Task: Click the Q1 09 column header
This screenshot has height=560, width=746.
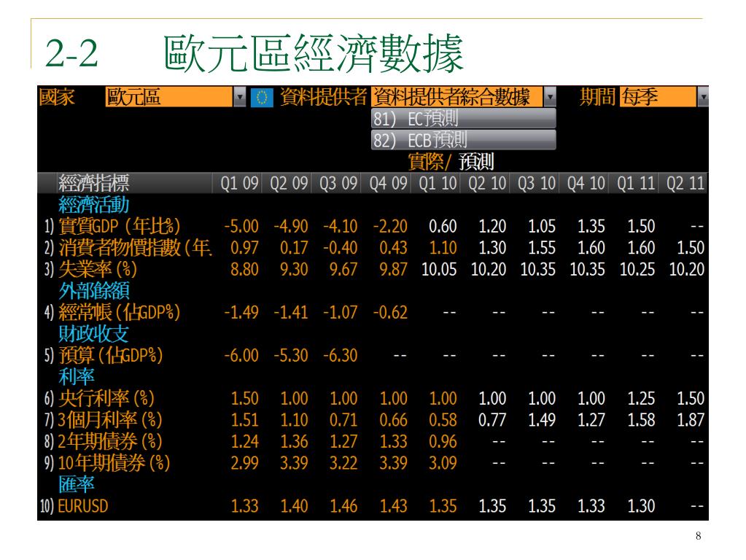Action: [x=239, y=183]
